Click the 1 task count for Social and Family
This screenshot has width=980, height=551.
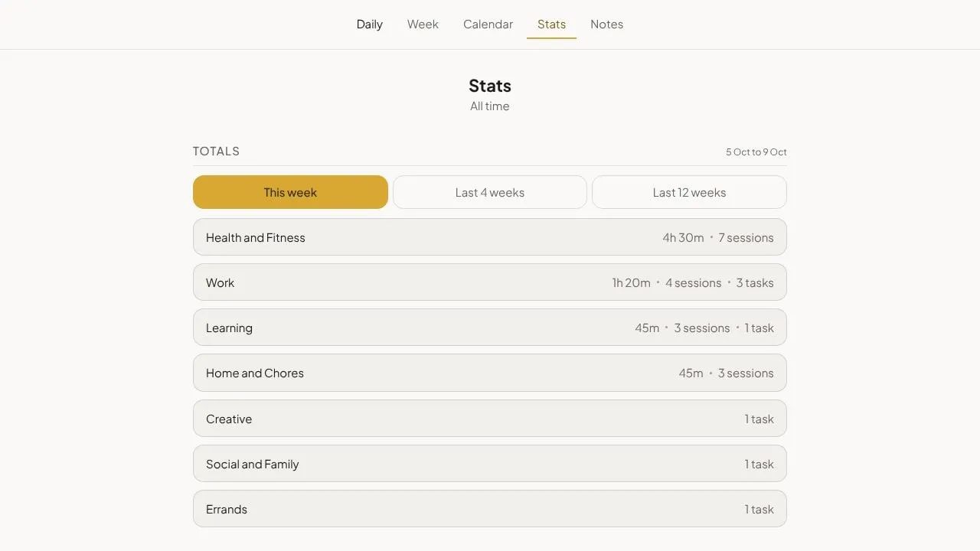click(759, 465)
